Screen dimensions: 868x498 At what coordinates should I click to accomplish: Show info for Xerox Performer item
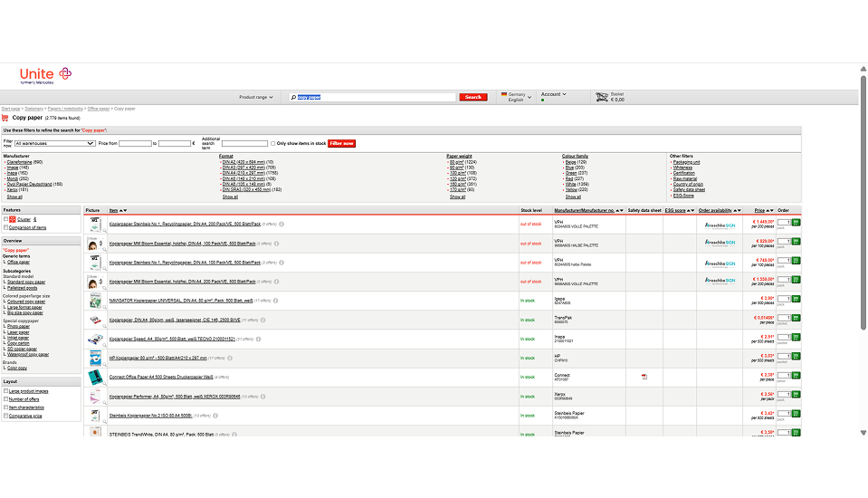[x=263, y=396]
